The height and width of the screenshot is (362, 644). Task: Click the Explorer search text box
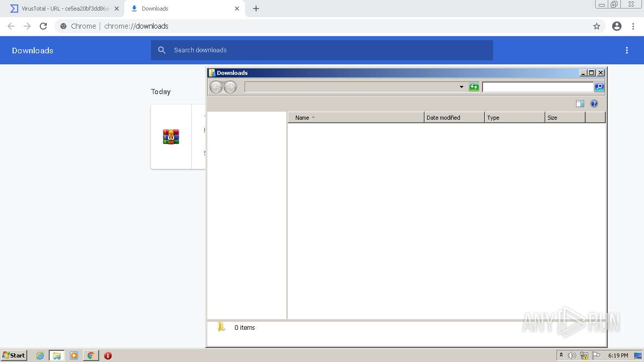[538, 87]
